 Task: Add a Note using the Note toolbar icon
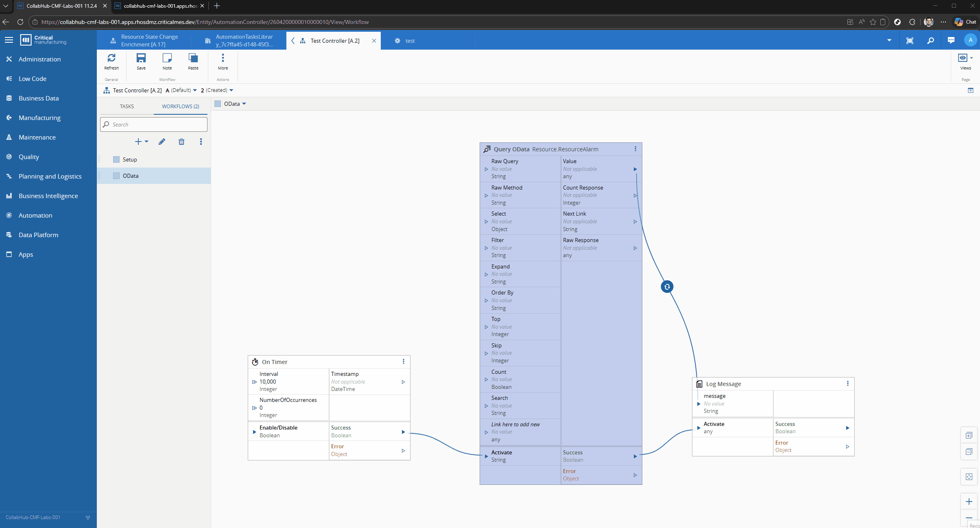(167, 61)
